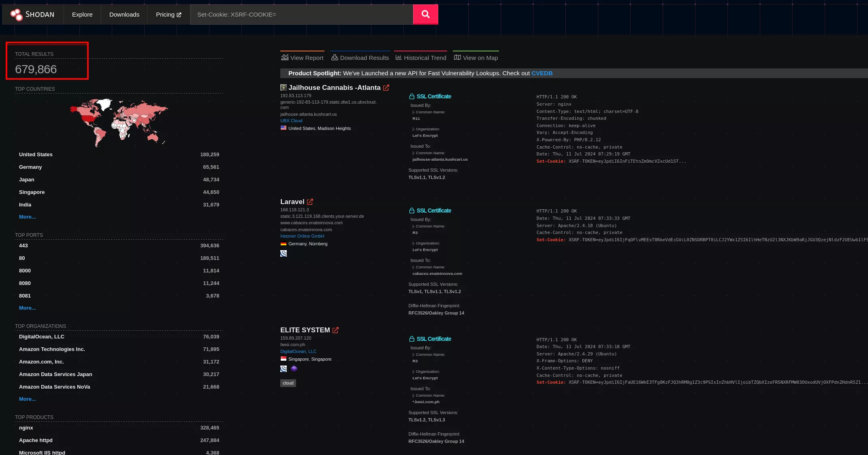Screen dimensions: 868x455
Task: Click the lock icon for ELITE SYSTEM SSL Certificate
Action: (x=412, y=339)
